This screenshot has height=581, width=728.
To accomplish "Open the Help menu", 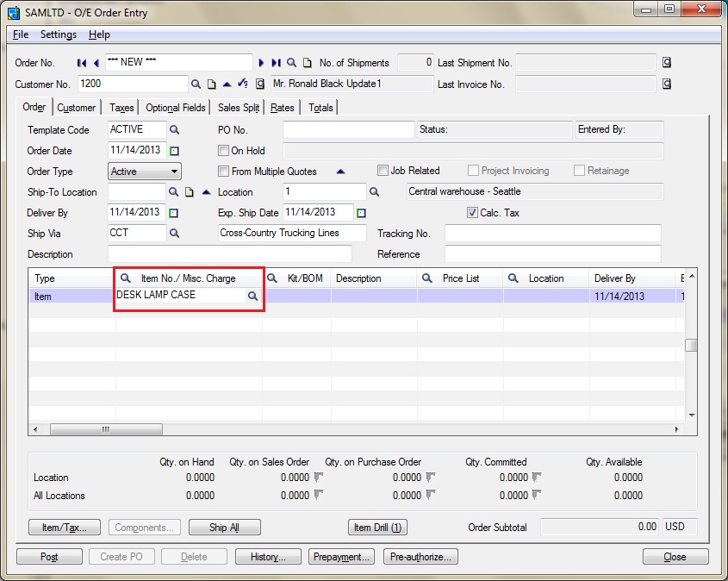I will (99, 34).
